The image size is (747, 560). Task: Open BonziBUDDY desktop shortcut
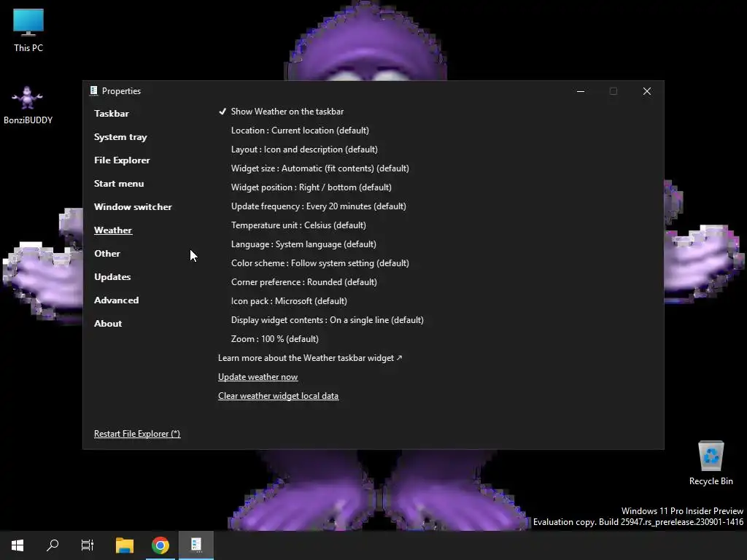pos(28,105)
